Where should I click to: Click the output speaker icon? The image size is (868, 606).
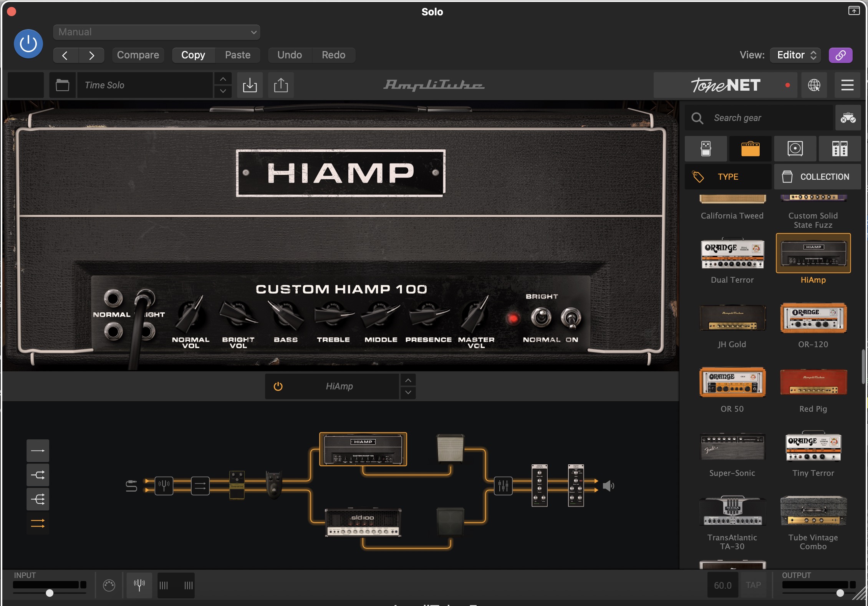(x=608, y=486)
